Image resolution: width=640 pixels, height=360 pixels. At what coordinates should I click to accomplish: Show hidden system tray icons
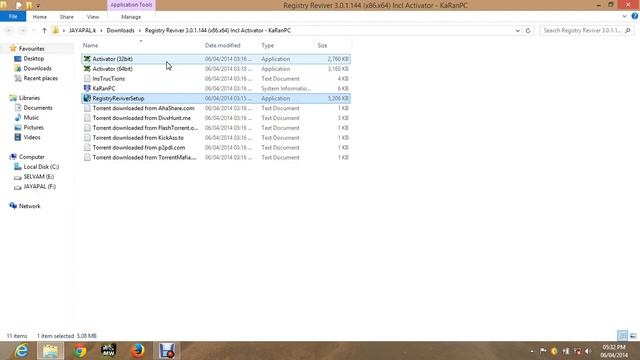[531, 351]
